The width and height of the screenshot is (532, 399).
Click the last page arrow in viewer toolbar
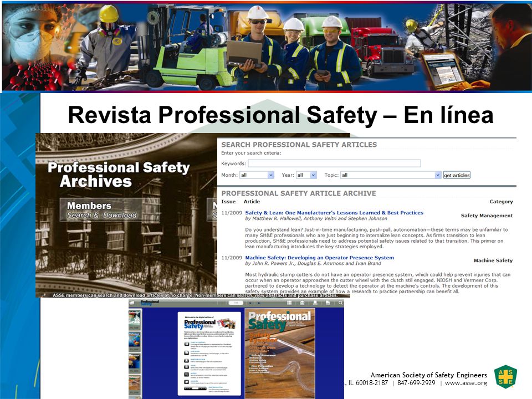pos(259,303)
